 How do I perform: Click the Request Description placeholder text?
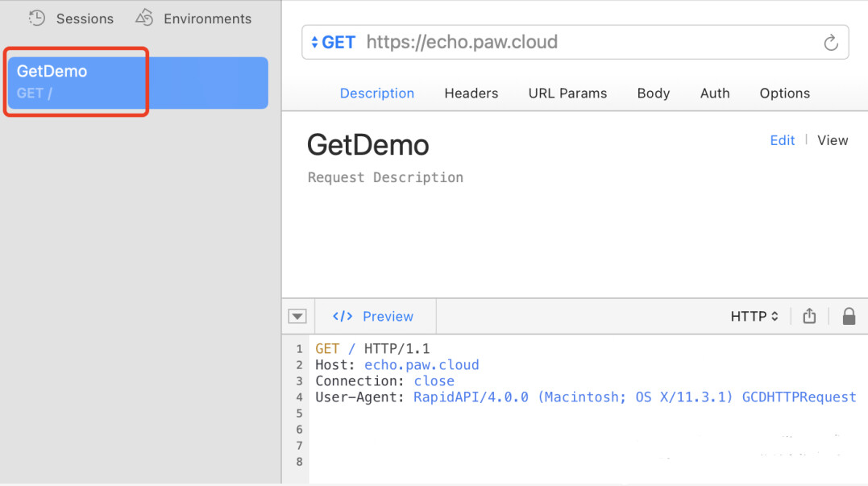(x=385, y=177)
